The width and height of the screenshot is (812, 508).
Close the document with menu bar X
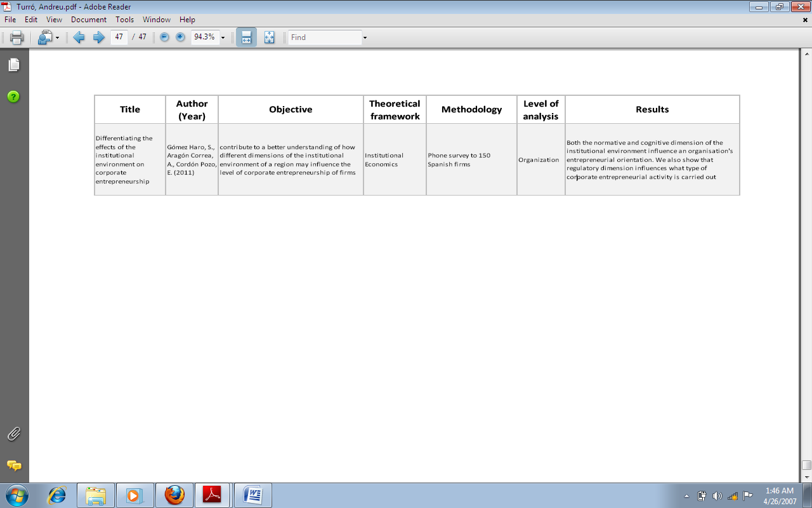[805, 20]
